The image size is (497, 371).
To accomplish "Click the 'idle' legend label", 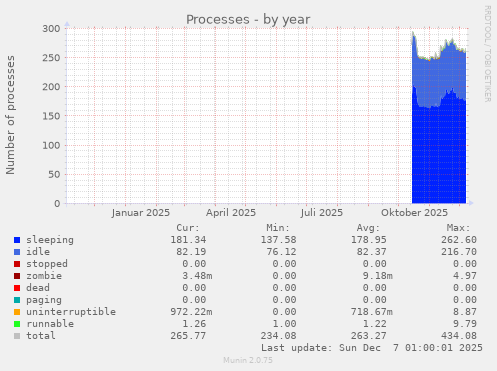I will [x=38, y=252].
